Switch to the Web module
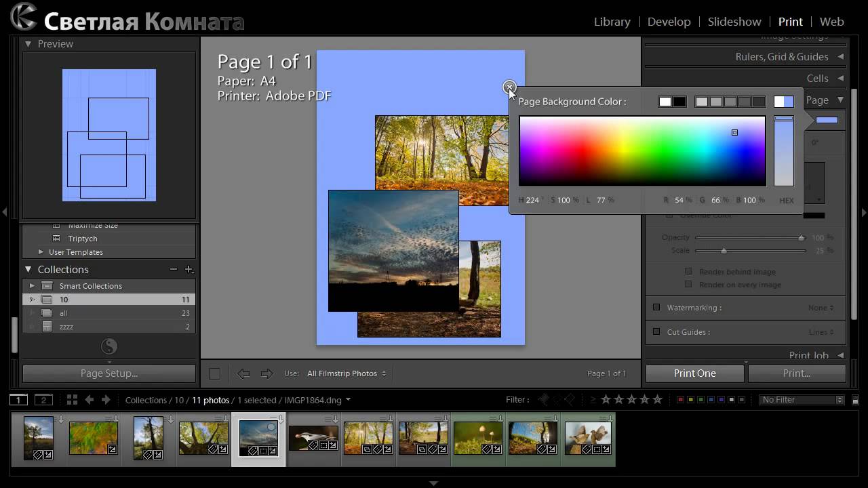868x488 pixels. pyautogui.click(x=831, y=22)
